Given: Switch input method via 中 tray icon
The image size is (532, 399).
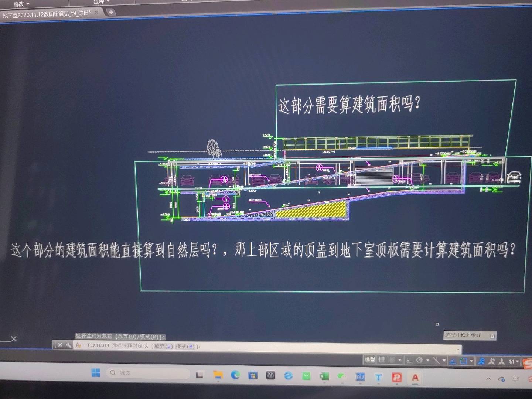Looking at the screenshot, I should pos(516,379).
